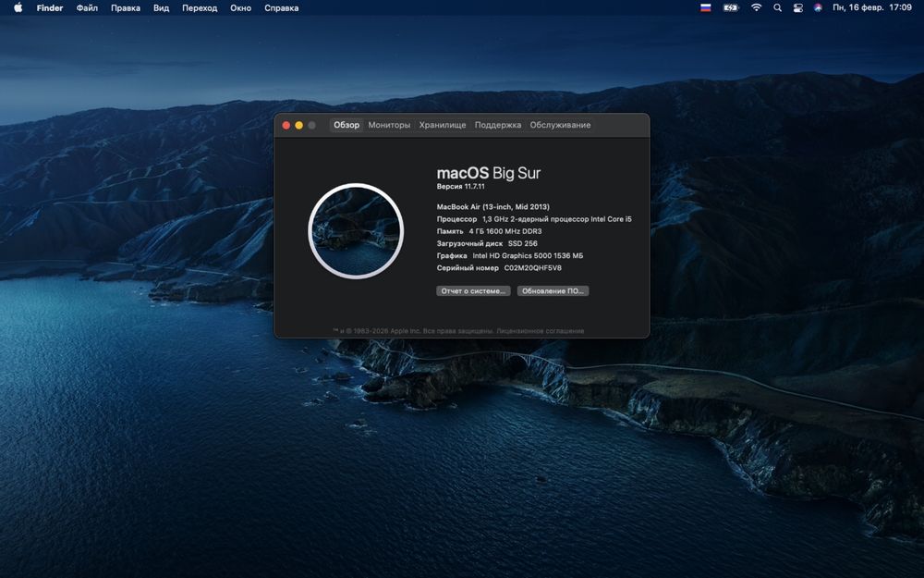Open the Apple menu
This screenshot has height=578, width=924.
pos(18,7)
